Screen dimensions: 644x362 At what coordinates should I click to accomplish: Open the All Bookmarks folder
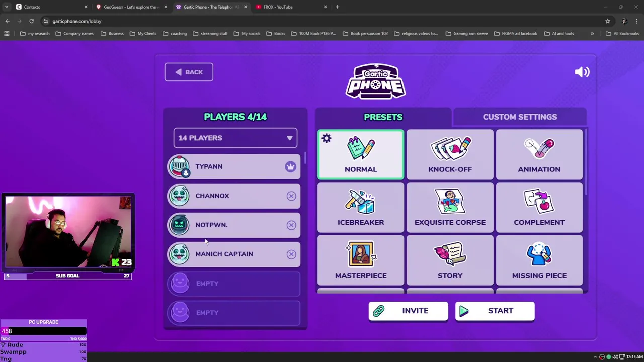point(622,34)
